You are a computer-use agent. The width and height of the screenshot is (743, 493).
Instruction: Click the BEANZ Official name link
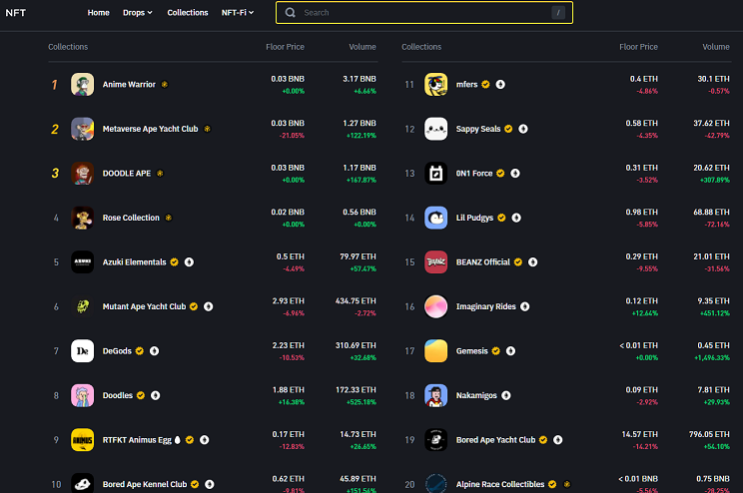(x=483, y=262)
